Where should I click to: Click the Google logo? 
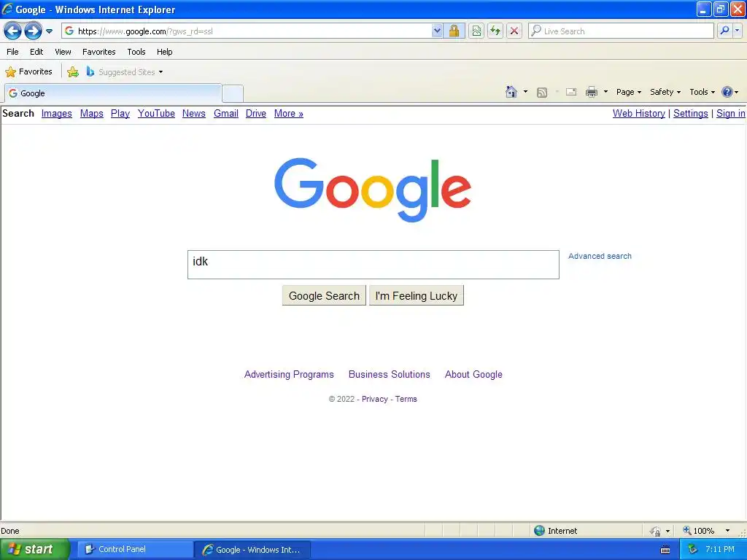[x=373, y=190]
